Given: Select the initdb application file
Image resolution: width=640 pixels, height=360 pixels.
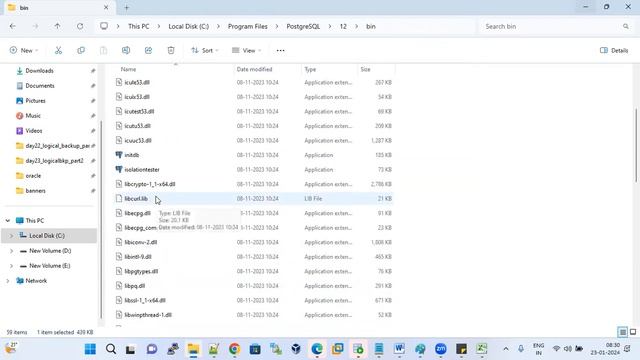Looking at the screenshot, I should point(131,155).
